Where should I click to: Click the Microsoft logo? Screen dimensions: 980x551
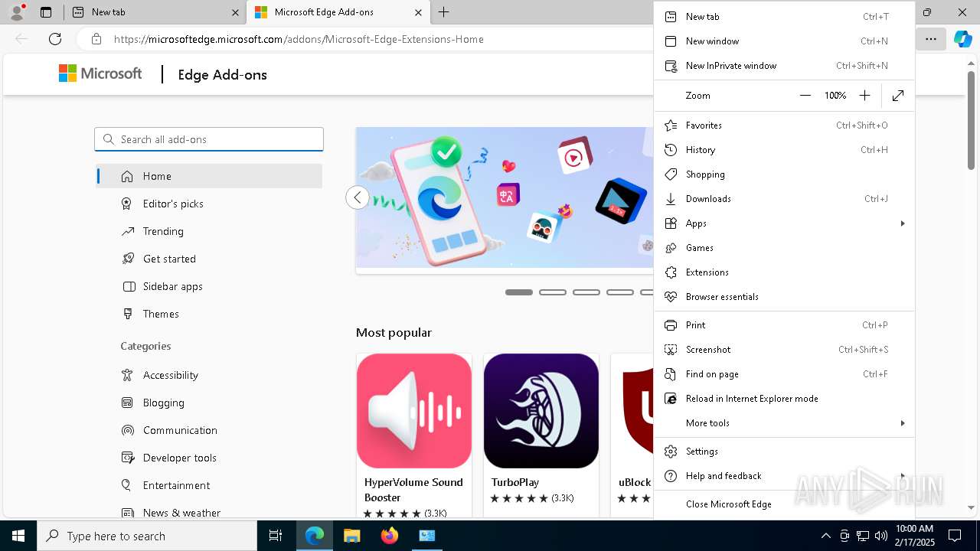pos(100,73)
